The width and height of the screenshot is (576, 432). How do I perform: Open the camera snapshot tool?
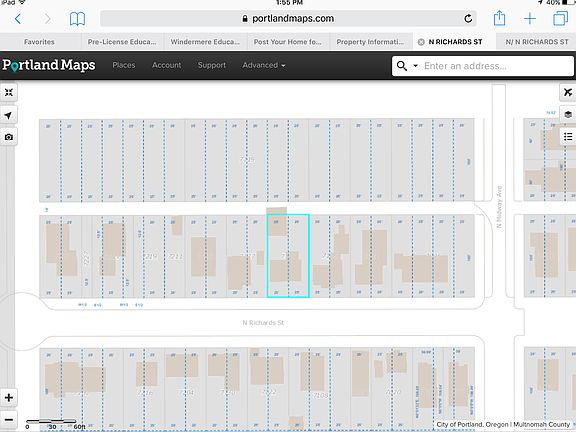pos(8,137)
